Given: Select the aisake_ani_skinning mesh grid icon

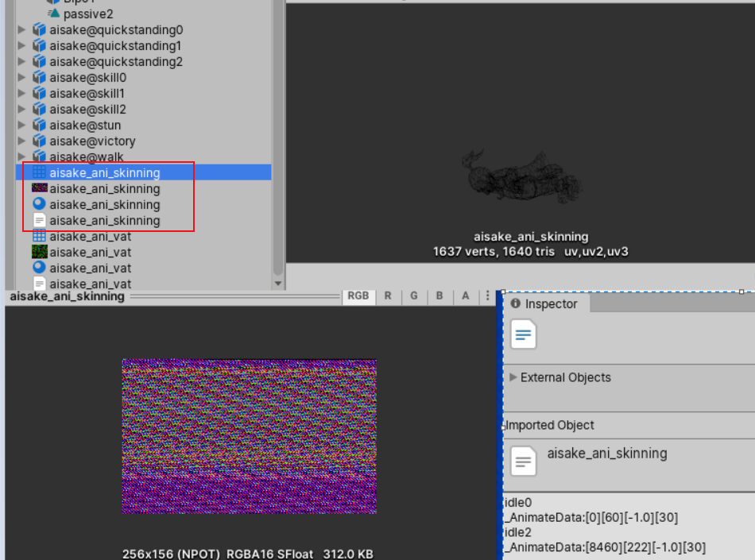Looking at the screenshot, I should coord(39,172).
